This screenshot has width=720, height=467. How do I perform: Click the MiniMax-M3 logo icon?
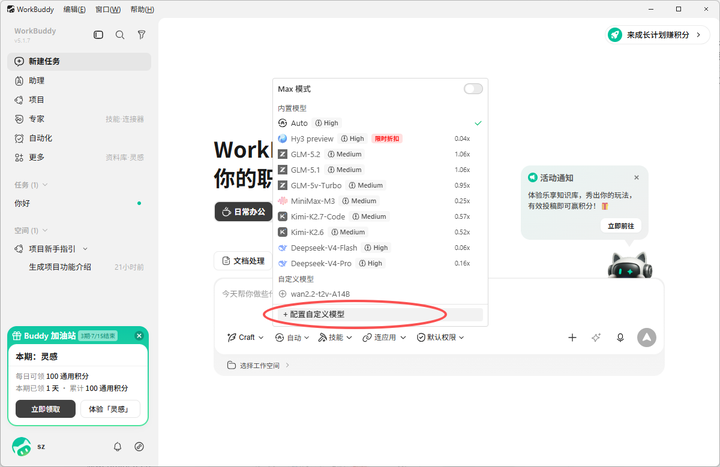click(x=283, y=201)
